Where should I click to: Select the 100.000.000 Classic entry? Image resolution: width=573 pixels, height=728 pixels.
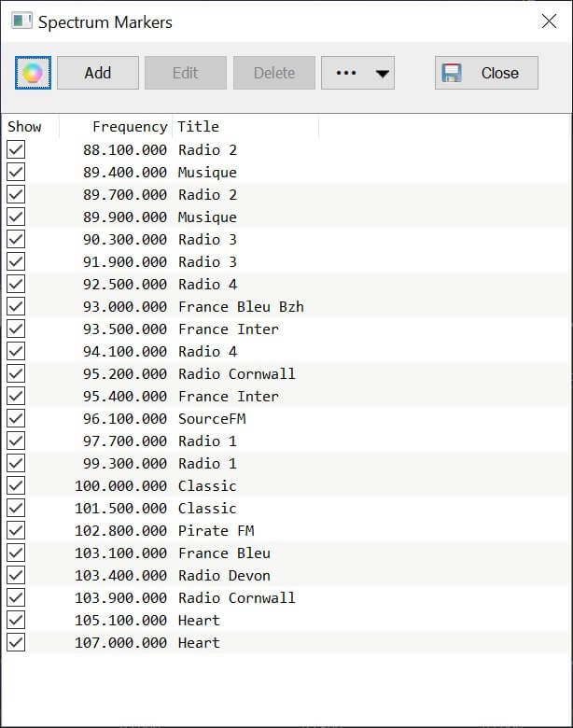pos(286,485)
